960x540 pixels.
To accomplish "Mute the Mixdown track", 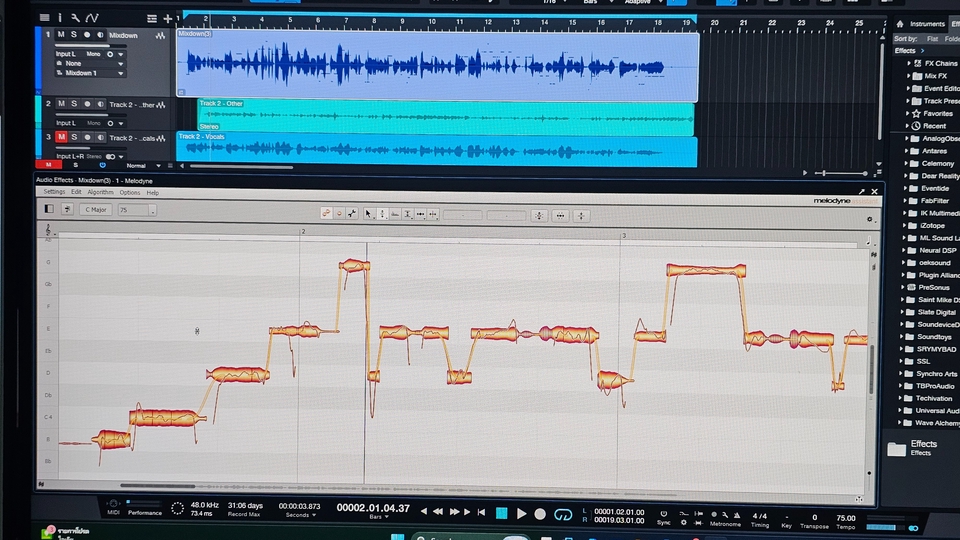I will pyautogui.click(x=61, y=35).
